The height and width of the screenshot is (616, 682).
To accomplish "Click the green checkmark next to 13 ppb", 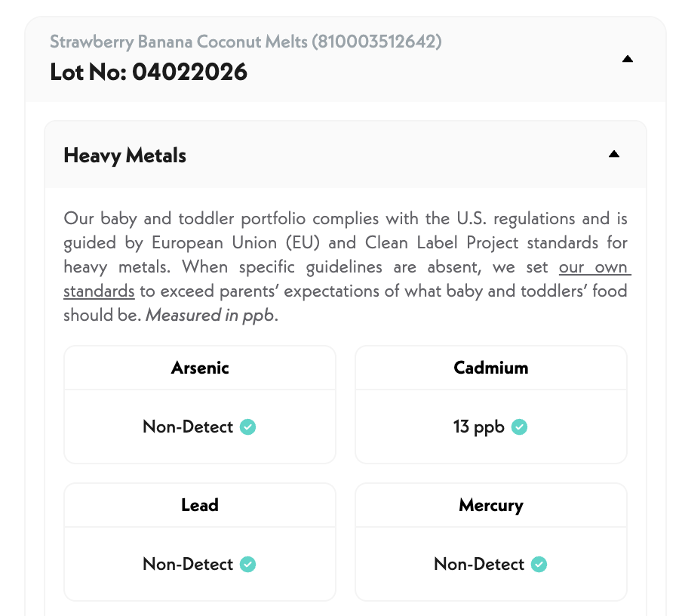I will (519, 427).
